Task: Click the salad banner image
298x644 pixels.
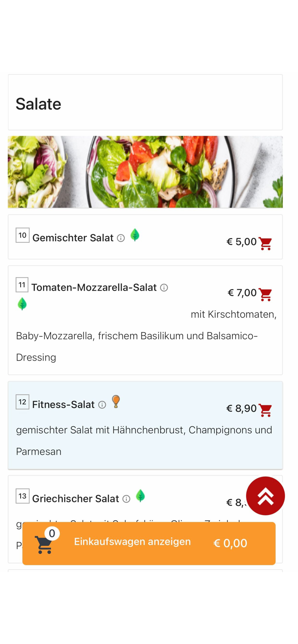Action: 145,172
